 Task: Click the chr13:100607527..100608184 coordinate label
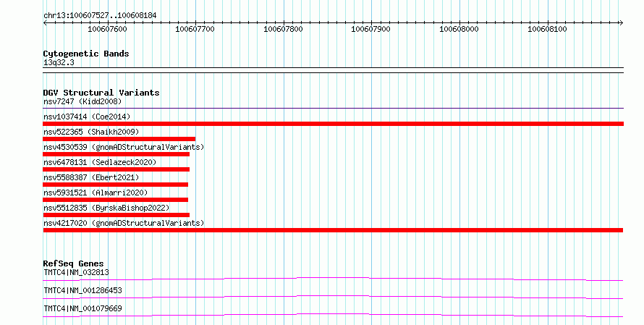100,16
